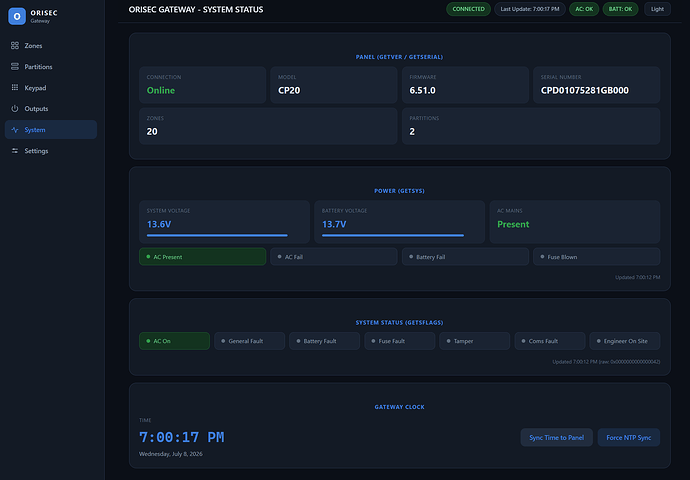Click the Force NTP Sync button
690x480 pixels.
[x=628, y=437]
